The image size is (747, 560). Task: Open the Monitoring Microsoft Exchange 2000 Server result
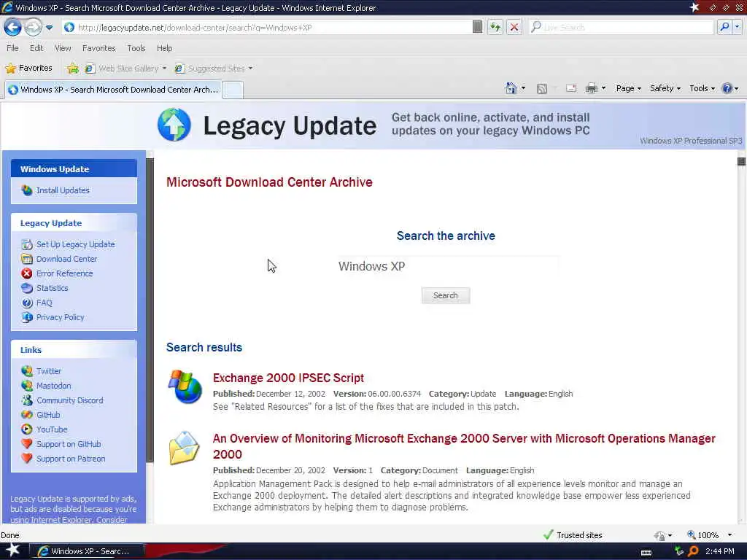click(464, 446)
